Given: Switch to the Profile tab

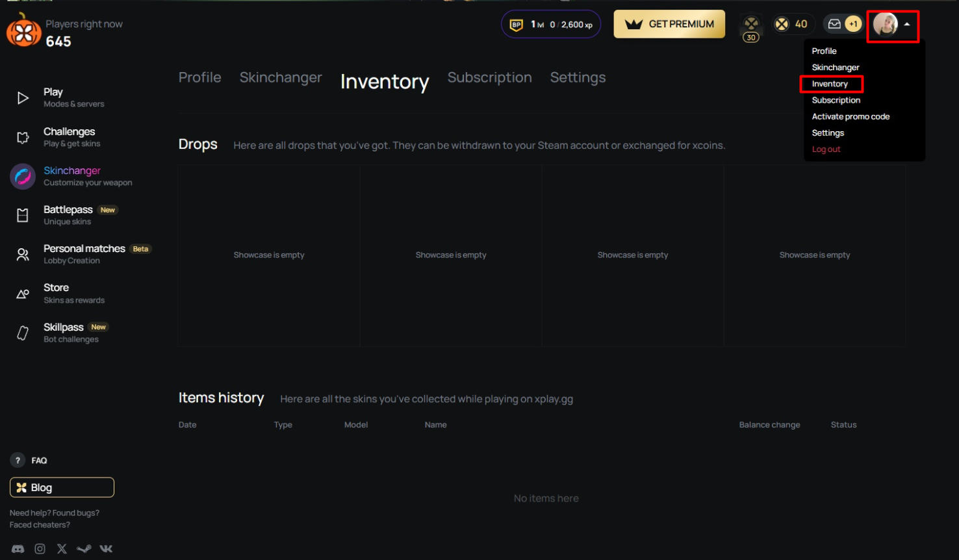Looking at the screenshot, I should coord(200,77).
